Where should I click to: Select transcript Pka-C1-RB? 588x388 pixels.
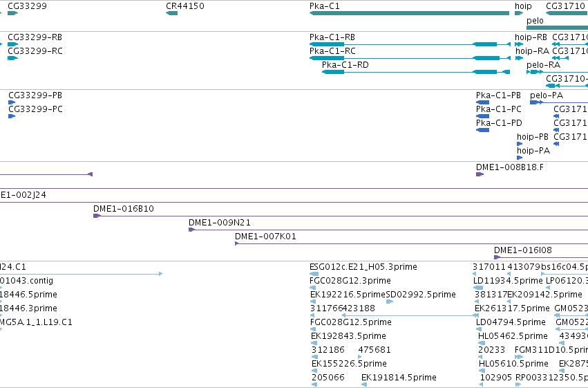tap(410, 44)
